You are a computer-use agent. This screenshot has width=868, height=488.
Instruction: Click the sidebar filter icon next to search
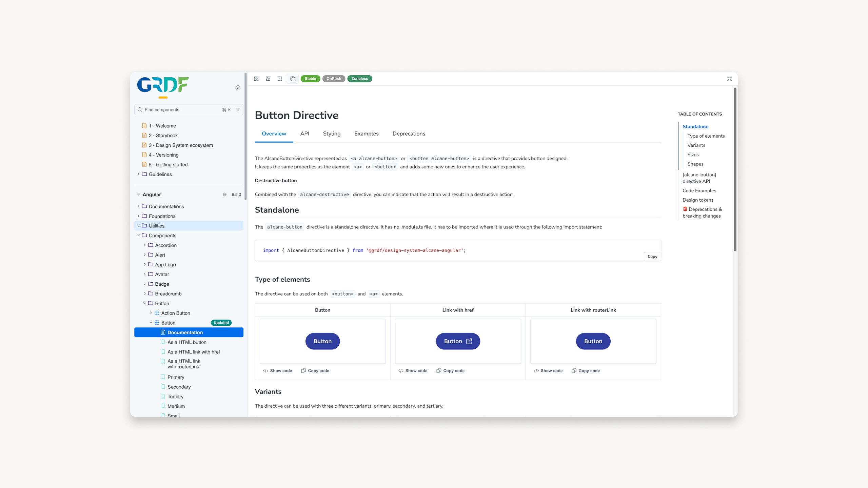[x=238, y=109]
